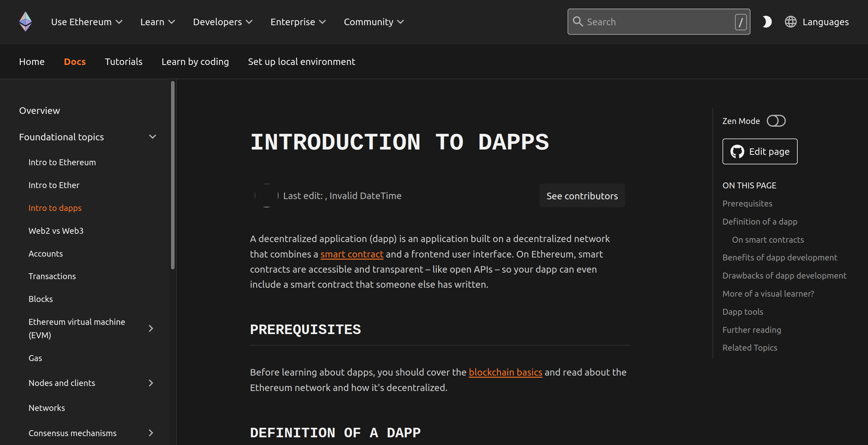Collapse the Foundational topics section
The width and height of the screenshot is (868, 445).
coord(153,137)
